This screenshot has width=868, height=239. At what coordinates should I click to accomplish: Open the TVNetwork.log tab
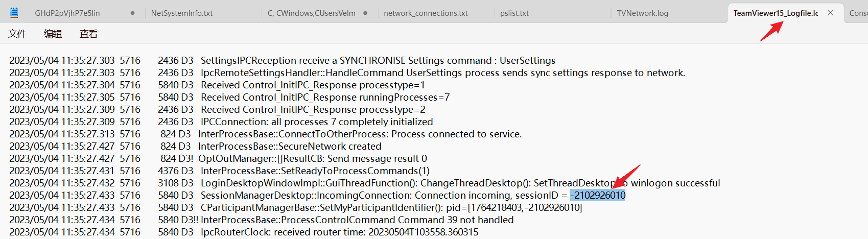click(x=642, y=13)
